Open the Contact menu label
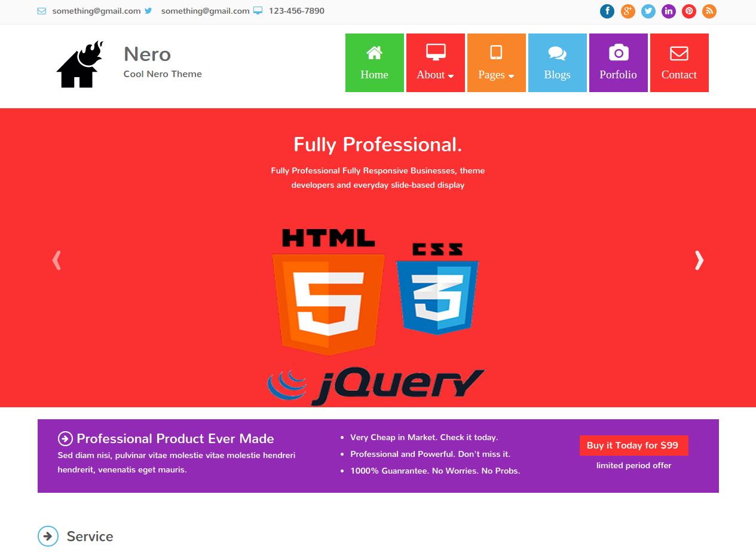 [679, 75]
